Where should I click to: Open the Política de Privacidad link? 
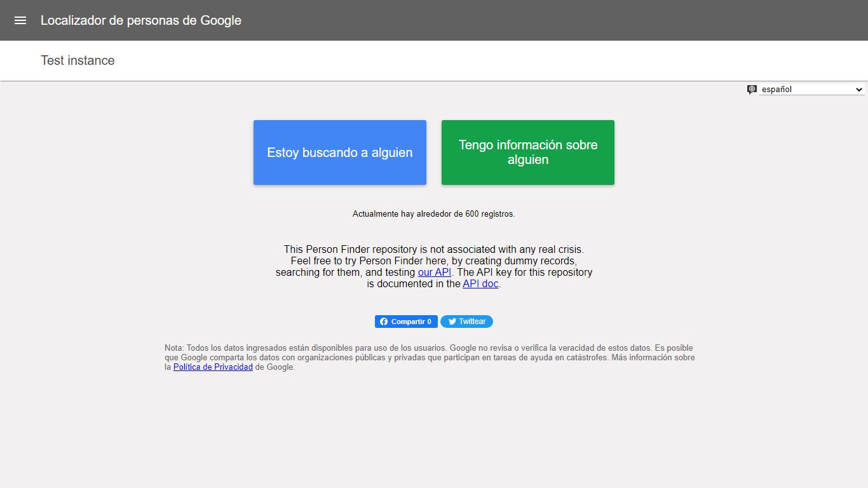coord(213,367)
